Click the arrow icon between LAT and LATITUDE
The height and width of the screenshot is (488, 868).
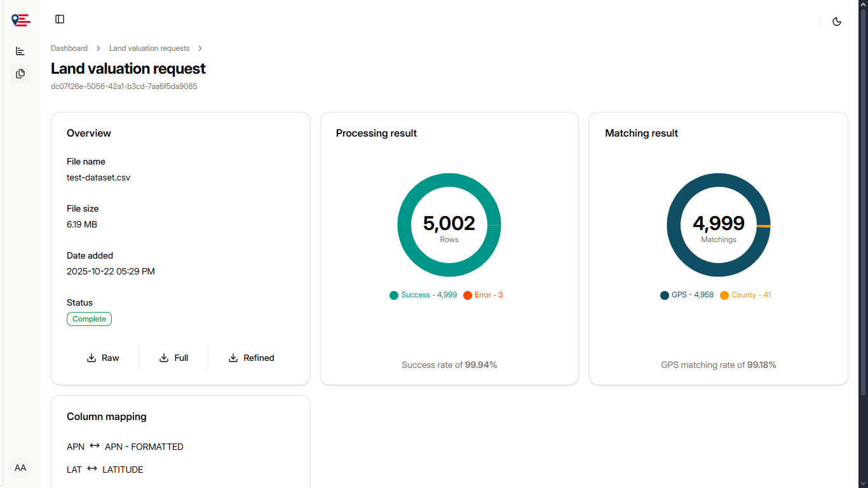(92, 469)
